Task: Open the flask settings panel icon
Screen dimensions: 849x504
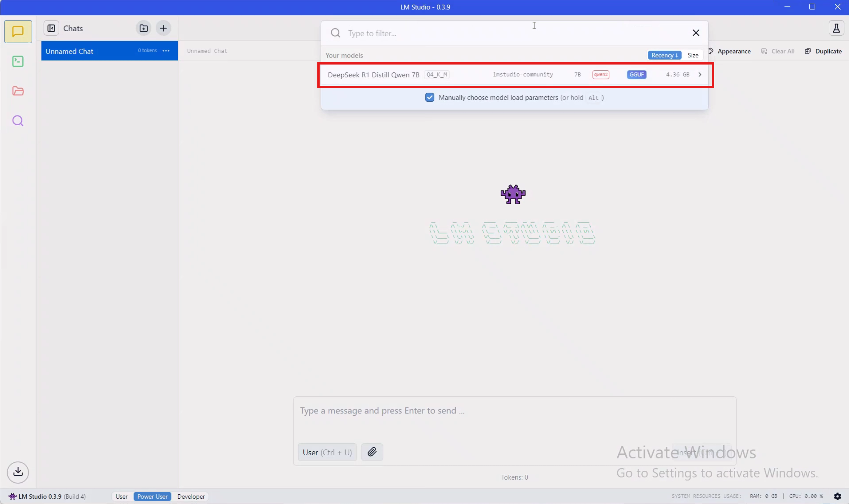Action: (x=836, y=28)
